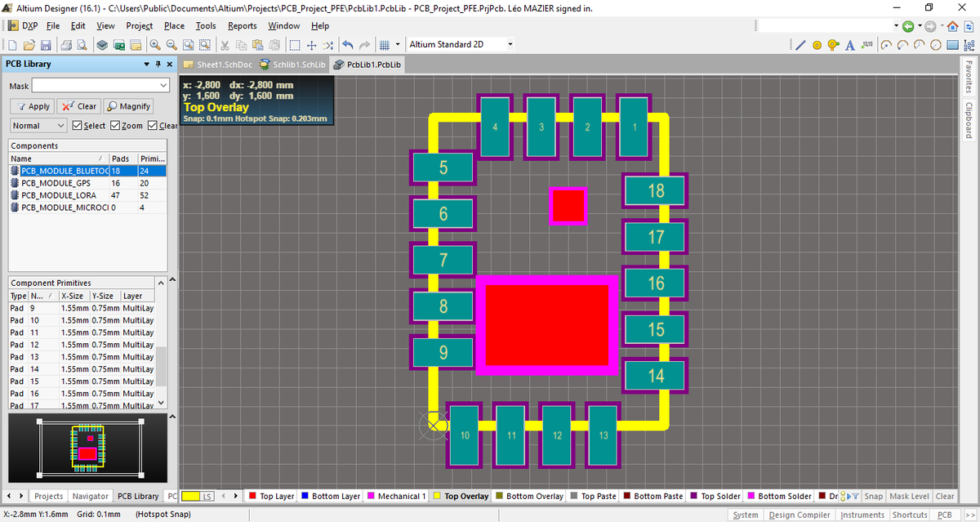The image size is (980, 522).
Task: Click the Apply filter button
Action: (x=33, y=106)
